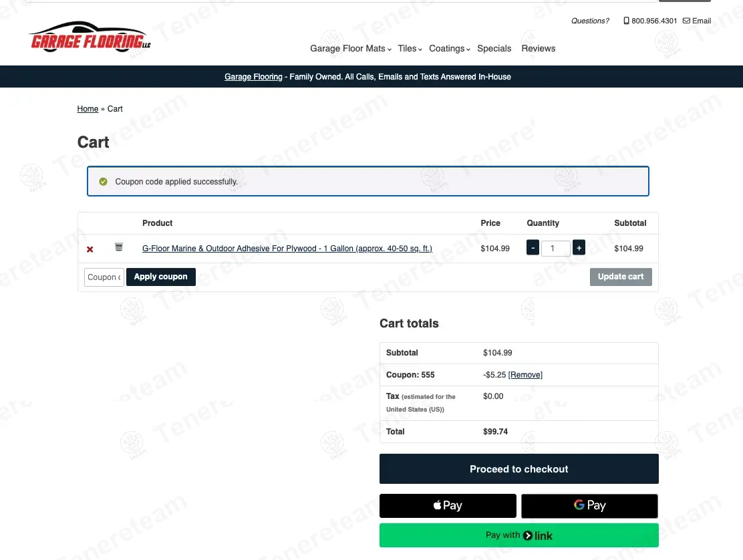
Task: Decrease quantity with the minus button
Action: (533, 248)
